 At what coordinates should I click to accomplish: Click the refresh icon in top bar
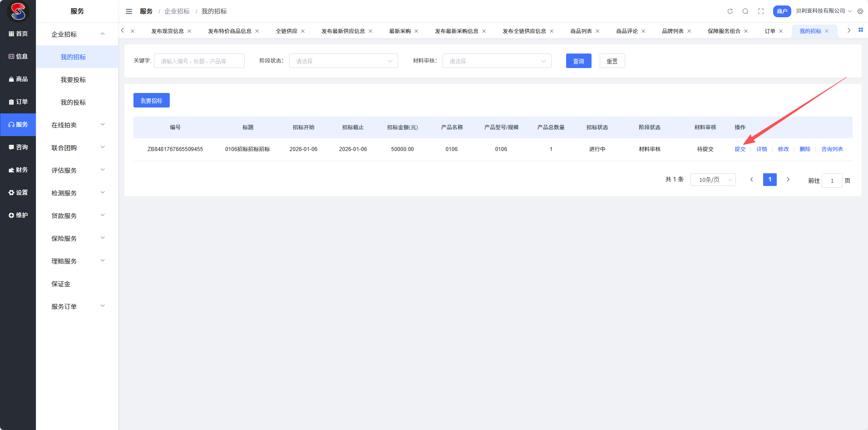pos(730,11)
